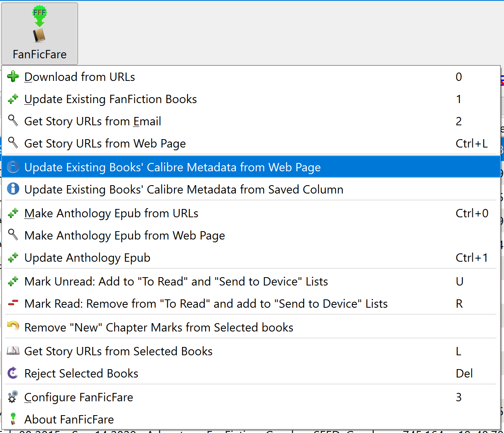Click the blue info icon for Saved Column
Screen dimensions: 504x433
(13, 189)
